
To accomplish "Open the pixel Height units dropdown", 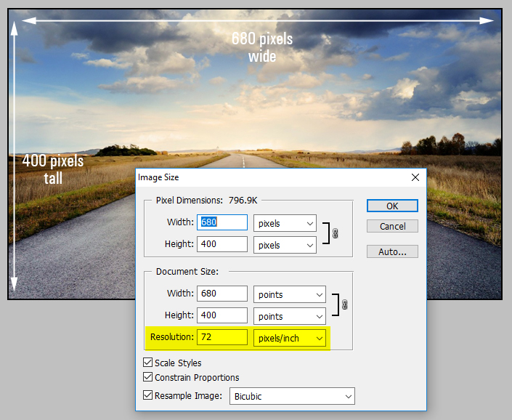I will (x=285, y=245).
